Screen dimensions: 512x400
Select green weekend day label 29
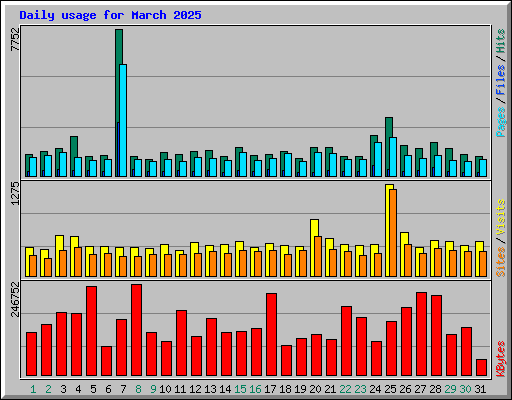coord(450,389)
